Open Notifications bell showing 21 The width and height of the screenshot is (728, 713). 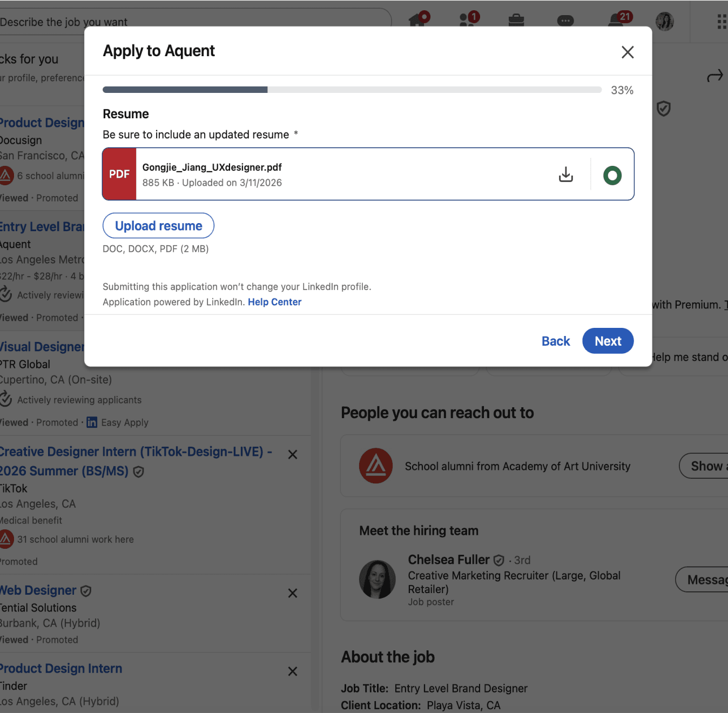pyautogui.click(x=619, y=19)
